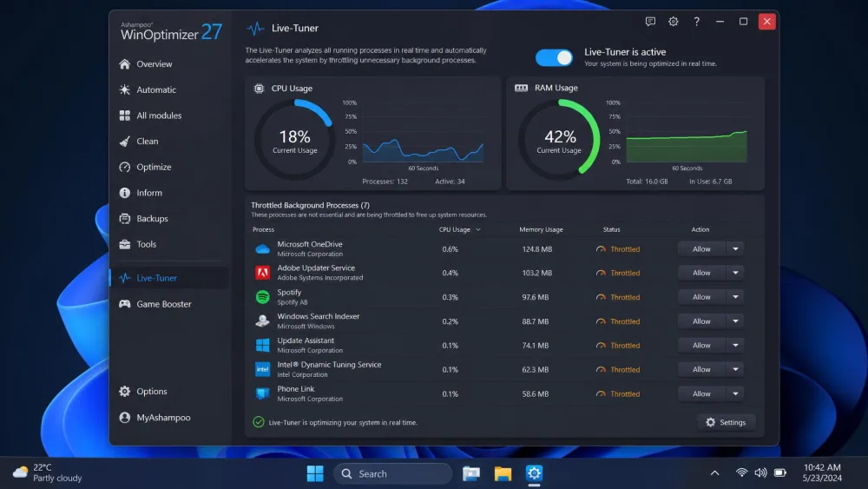Screen dimensions: 868x489
Task: Open the Inform section
Action: click(x=169, y=193)
